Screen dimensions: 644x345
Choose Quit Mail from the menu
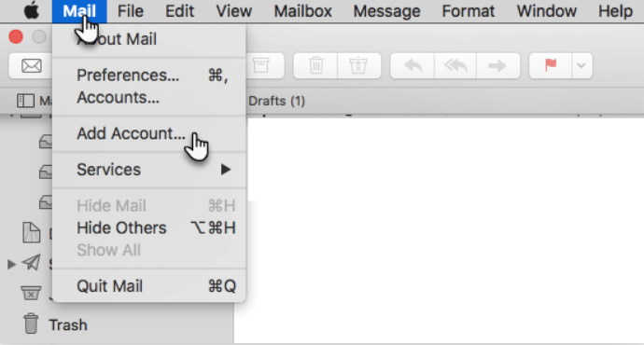click(149, 286)
